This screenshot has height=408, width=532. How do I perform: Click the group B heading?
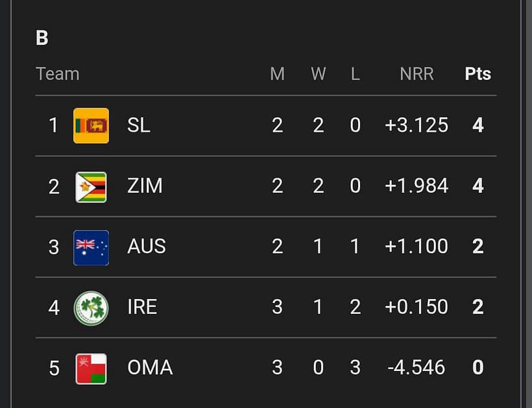(x=42, y=38)
